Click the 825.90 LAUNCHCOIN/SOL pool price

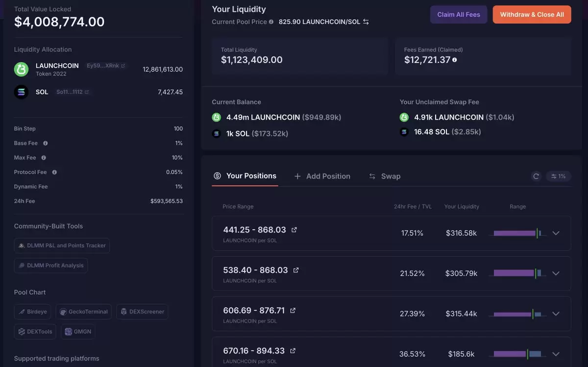click(319, 22)
